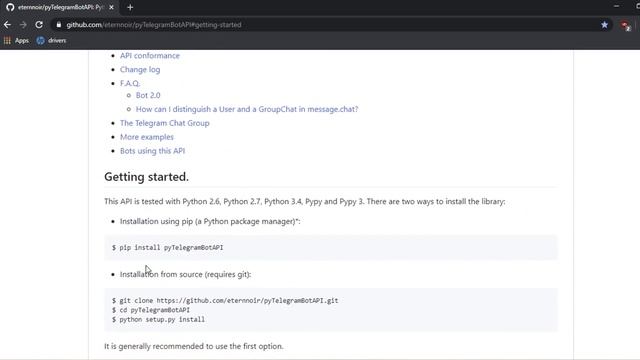Viewport: 640px width, 360px height.
Task: Open the API conformance link
Action: tap(150, 56)
